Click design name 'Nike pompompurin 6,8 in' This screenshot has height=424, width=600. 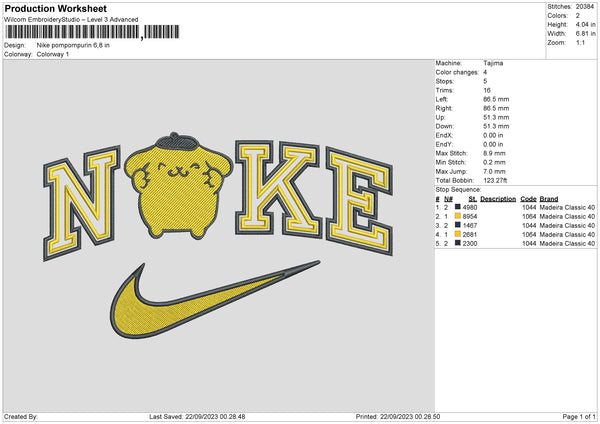73,45
